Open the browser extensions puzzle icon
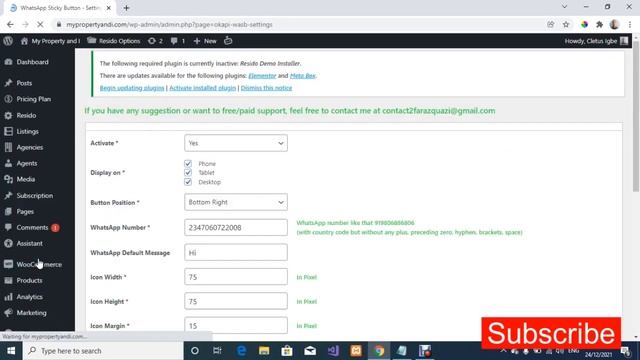 pos(599,24)
